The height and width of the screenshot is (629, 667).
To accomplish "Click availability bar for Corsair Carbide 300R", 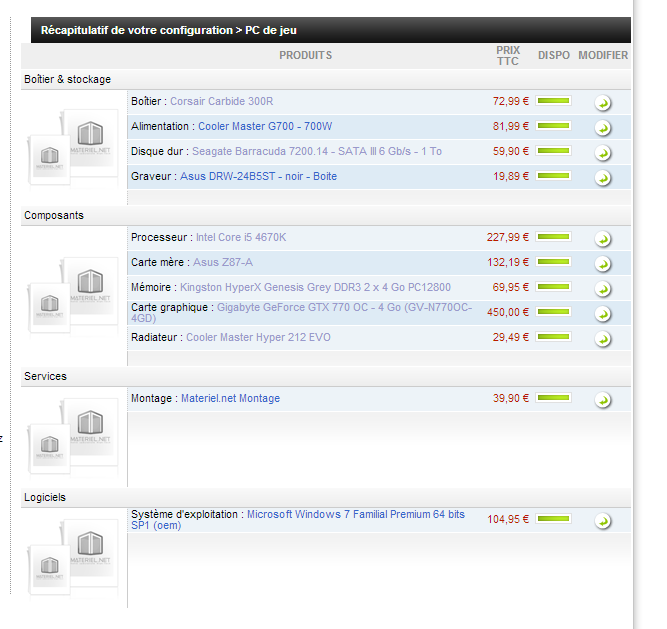I will (x=553, y=101).
